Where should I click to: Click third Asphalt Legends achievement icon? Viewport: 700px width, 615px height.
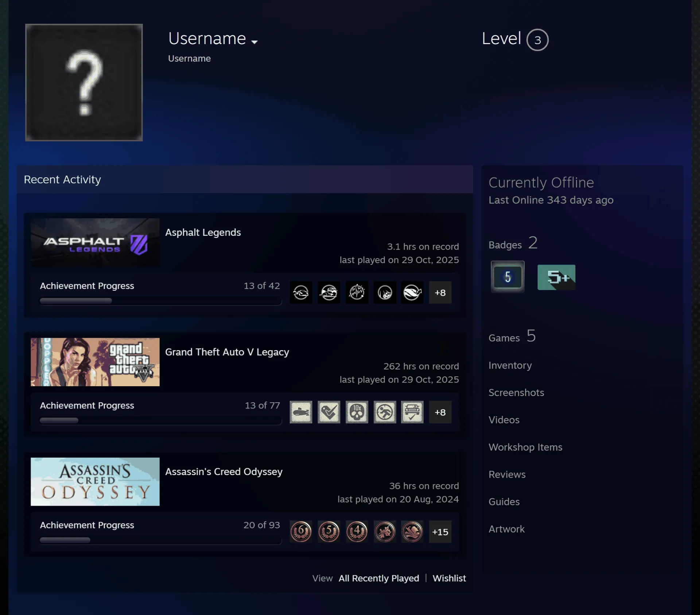click(357, 292)
